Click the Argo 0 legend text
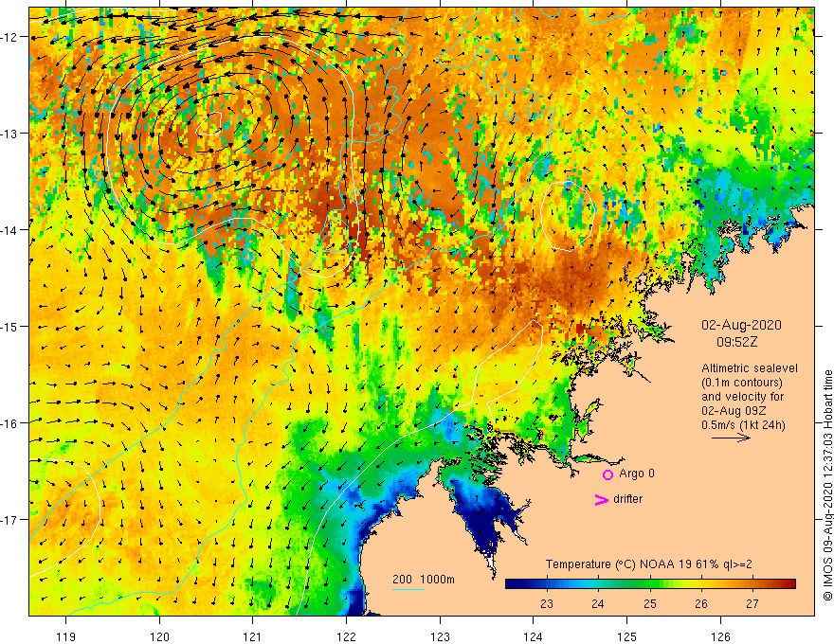The width and height of the screenshot is (834, 644). point(637,474)
